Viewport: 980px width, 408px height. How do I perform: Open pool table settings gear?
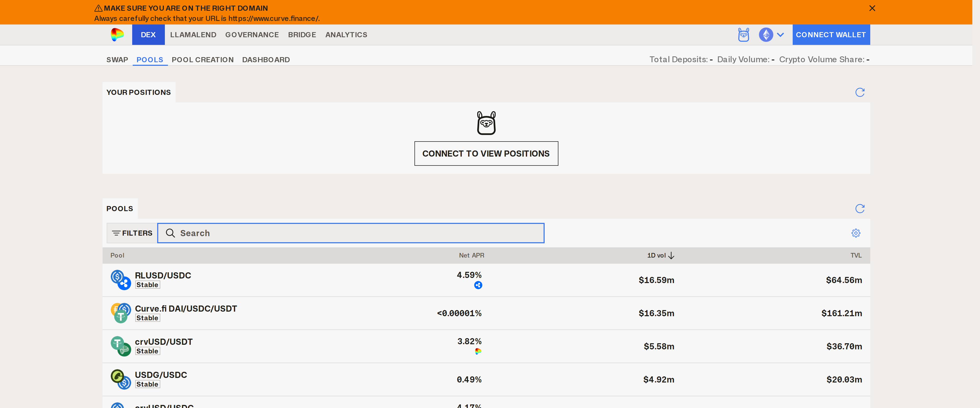[856, 233]
